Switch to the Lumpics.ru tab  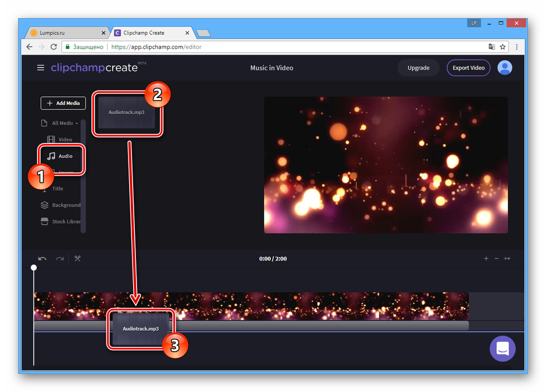[x=66, y=33]
